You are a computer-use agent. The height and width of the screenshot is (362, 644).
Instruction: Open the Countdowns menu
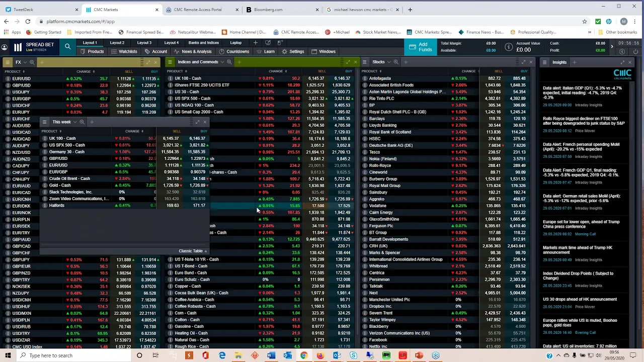coord(234,51)
